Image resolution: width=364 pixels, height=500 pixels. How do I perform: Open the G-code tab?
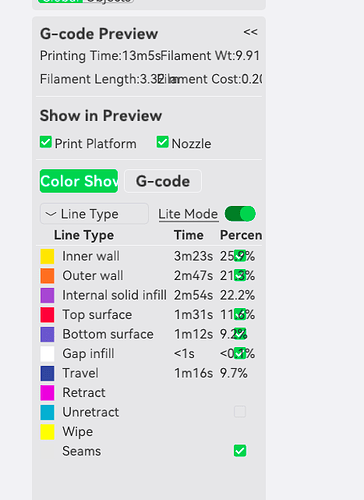click(x=163, y=181)
